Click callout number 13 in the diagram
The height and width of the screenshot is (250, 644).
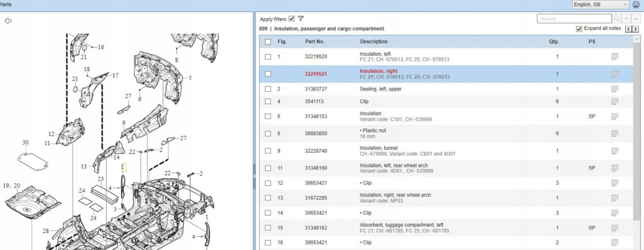point(84,166)
